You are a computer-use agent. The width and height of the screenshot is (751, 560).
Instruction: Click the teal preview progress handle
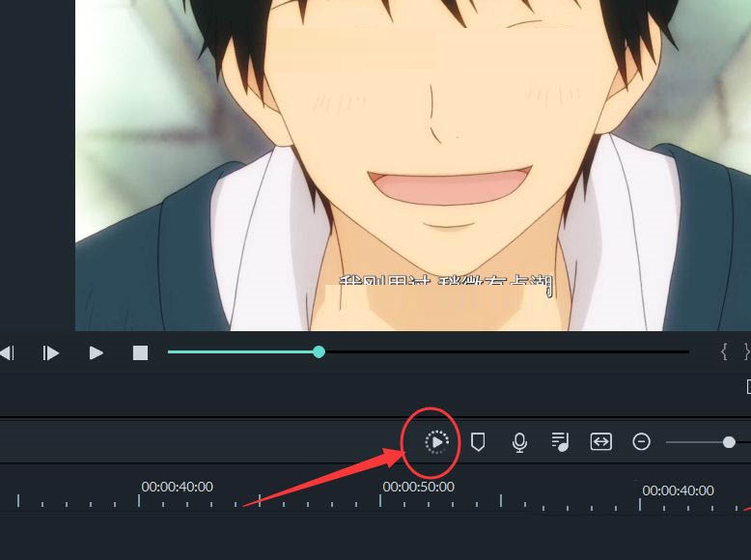point(319,352)
